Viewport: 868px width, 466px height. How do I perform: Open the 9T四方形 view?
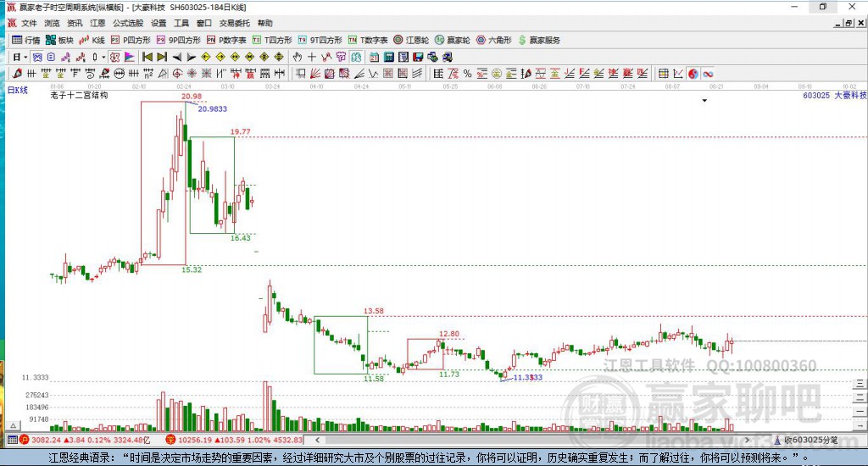320,40
